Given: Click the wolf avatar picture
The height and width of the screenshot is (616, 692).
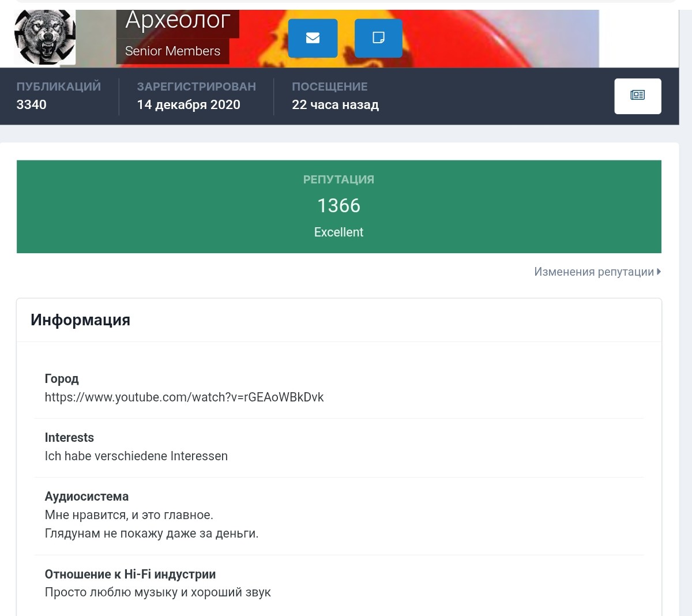Looking at the screenshot, I should pos(45,37).
